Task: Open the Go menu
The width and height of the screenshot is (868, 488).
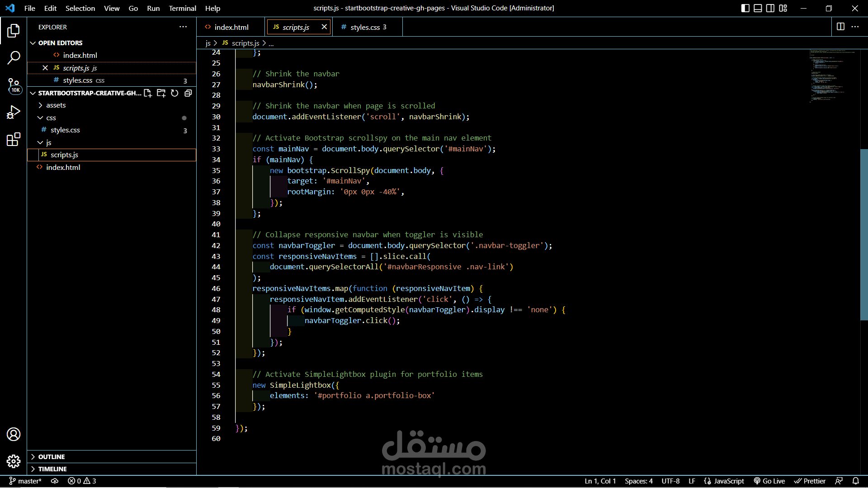Action: click(x=133, y=8)
